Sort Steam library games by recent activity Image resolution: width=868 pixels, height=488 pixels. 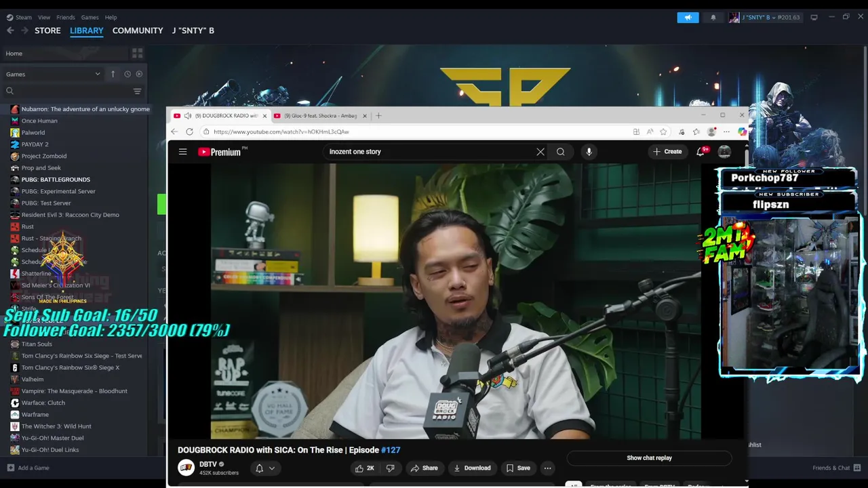coord(127,74)
